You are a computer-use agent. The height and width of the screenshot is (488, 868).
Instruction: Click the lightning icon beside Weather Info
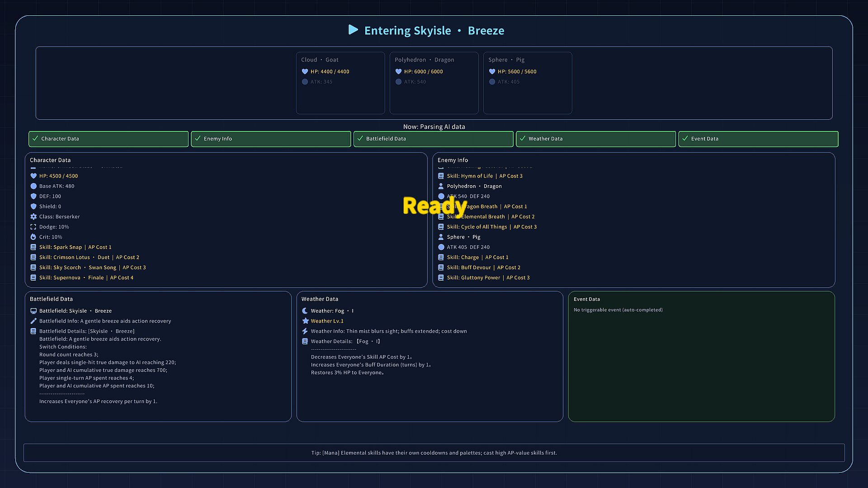click(305, 331)
